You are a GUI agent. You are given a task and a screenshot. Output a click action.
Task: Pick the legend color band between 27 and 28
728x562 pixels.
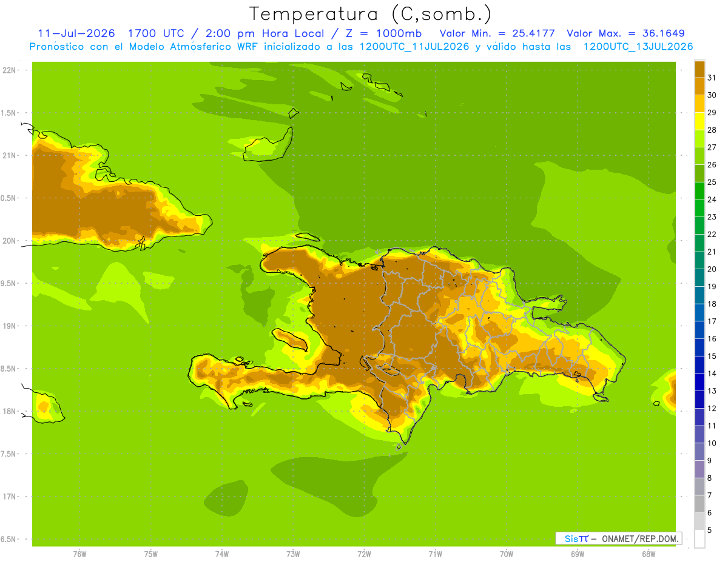[x=699, y=139]
